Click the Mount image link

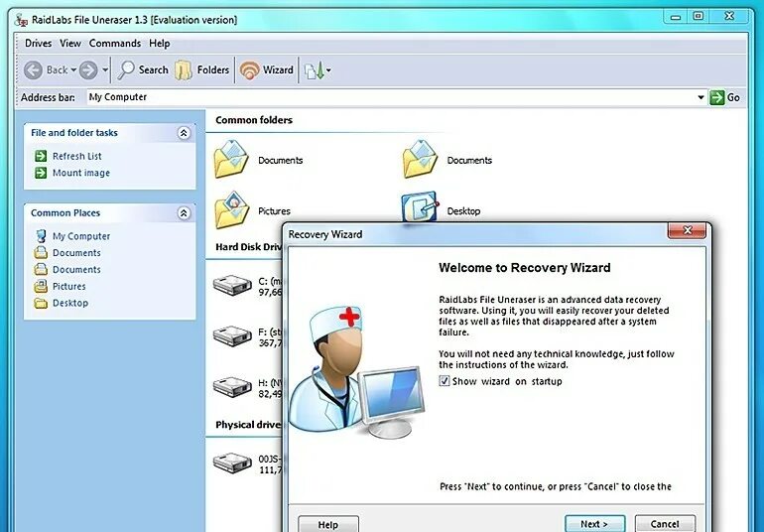81,173
